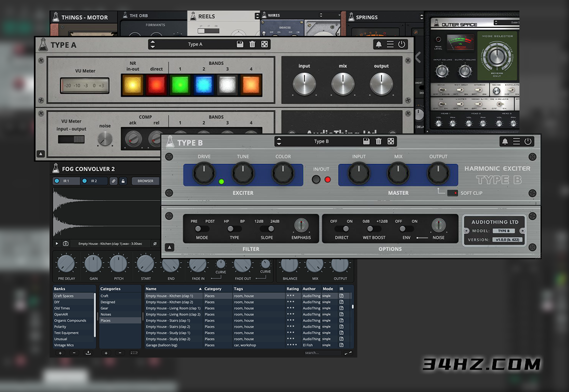Click the phase invert icon beside IR filename
569x392 pixels.
point(155,243)
